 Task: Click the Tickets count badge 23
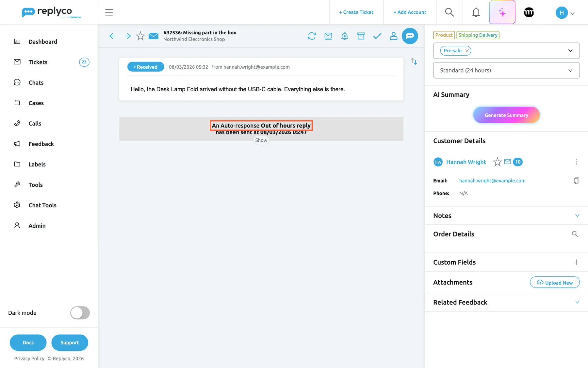coord(84,62)
